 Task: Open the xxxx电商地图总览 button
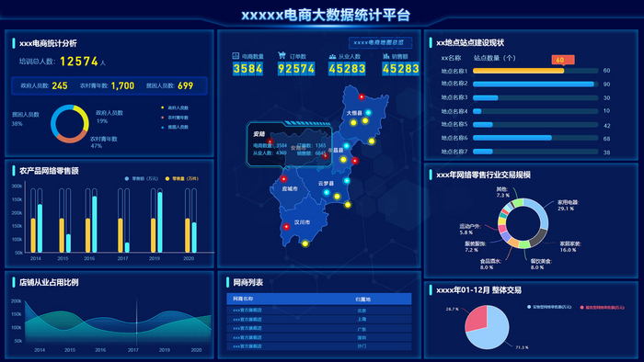[380, 42]
